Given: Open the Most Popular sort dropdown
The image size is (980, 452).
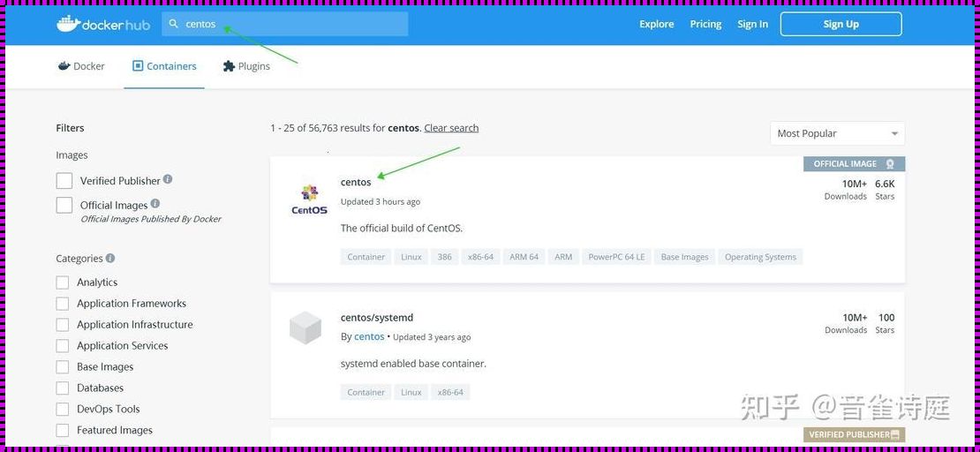Looking at the screenshot, I should pyautogui.click(x=838, y=134).
